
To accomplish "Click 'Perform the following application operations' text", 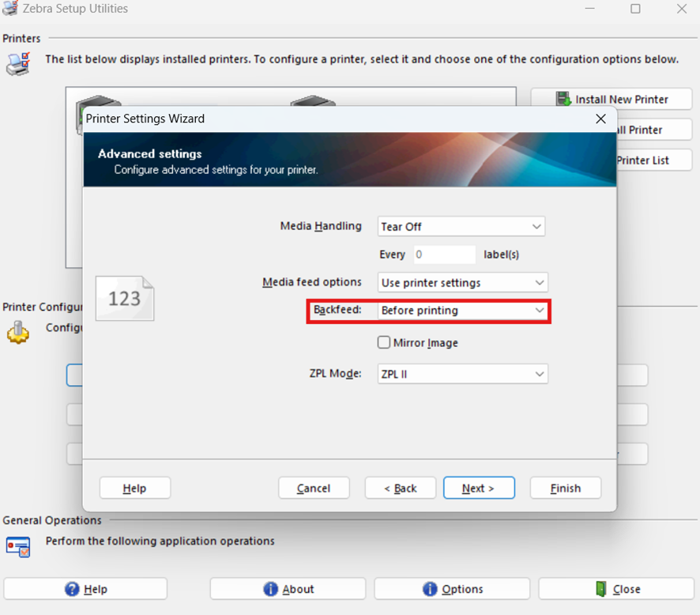I will tap(160, 541).
